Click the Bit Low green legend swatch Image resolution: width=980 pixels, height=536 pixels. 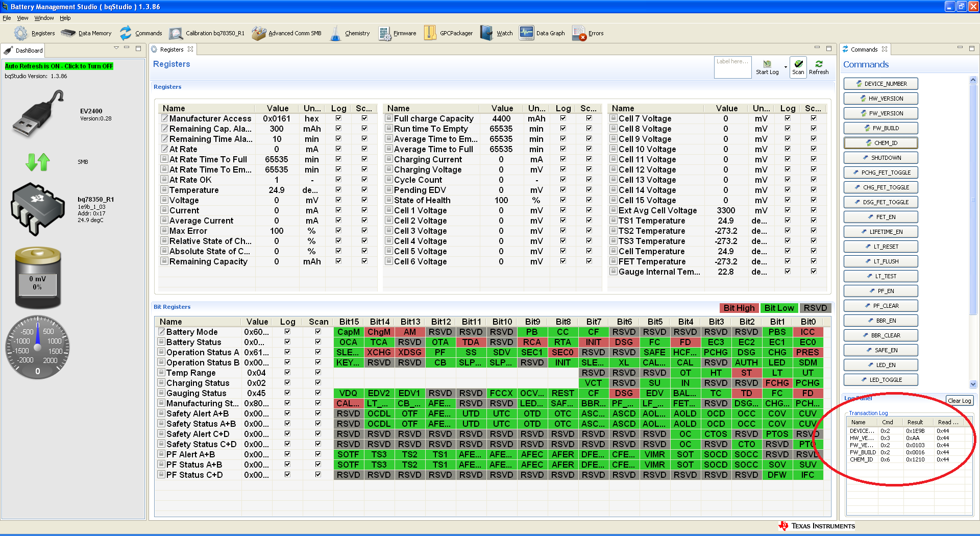779,308
